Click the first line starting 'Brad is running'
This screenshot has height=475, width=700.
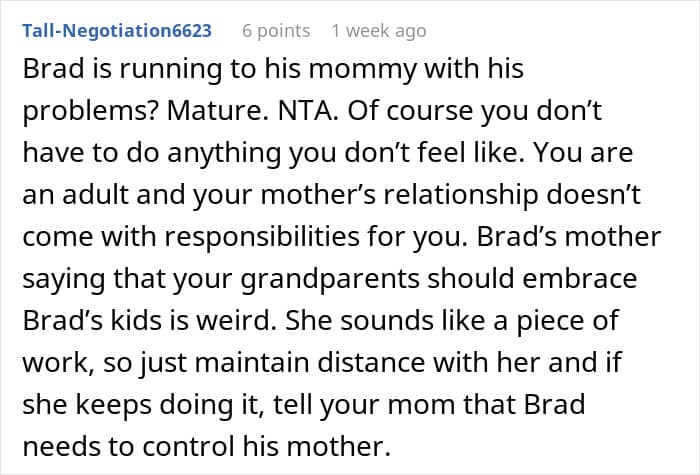tap(273, 70)
